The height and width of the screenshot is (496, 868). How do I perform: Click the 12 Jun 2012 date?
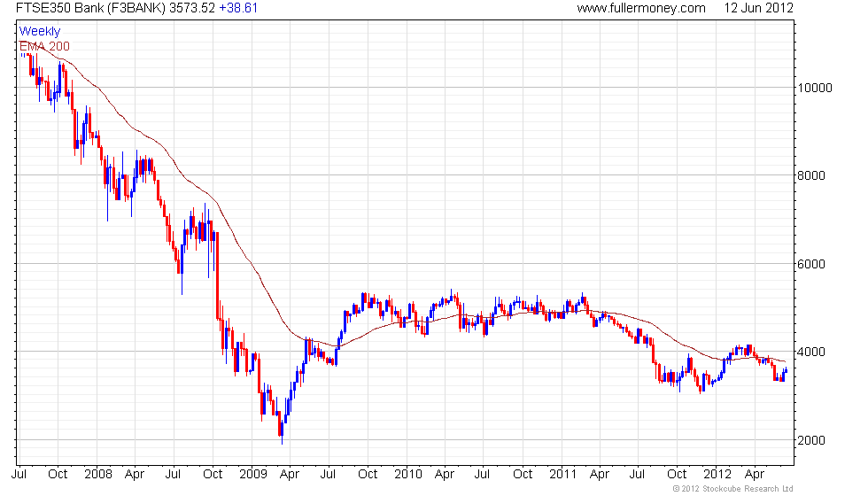click(x=758, y=8)
